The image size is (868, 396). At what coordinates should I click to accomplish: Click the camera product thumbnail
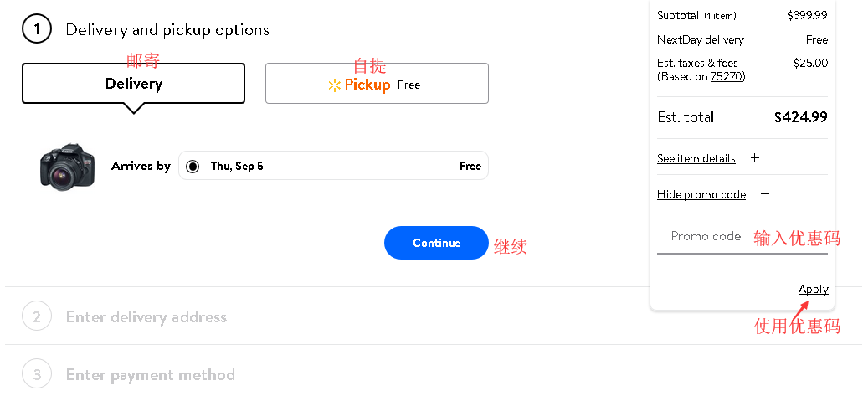(x=67, y=166)
